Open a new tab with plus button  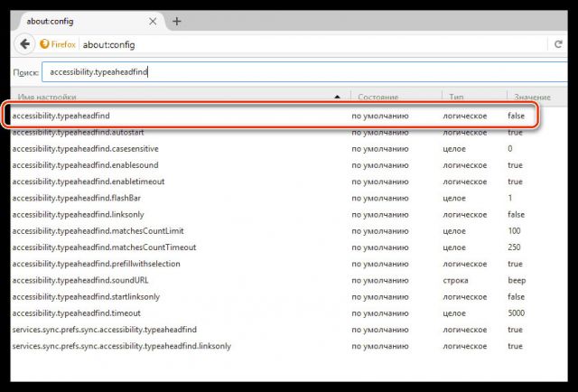click(x=177, y=22)
